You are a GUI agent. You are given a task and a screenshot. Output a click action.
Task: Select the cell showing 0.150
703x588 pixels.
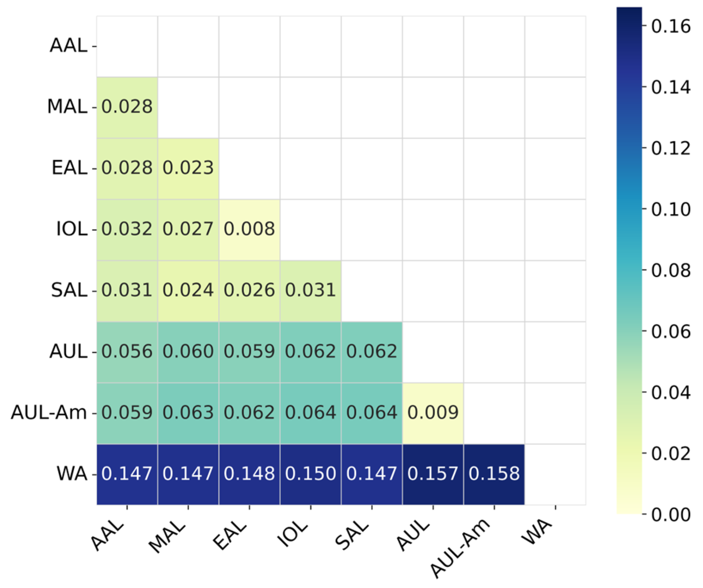pos(310,474)
